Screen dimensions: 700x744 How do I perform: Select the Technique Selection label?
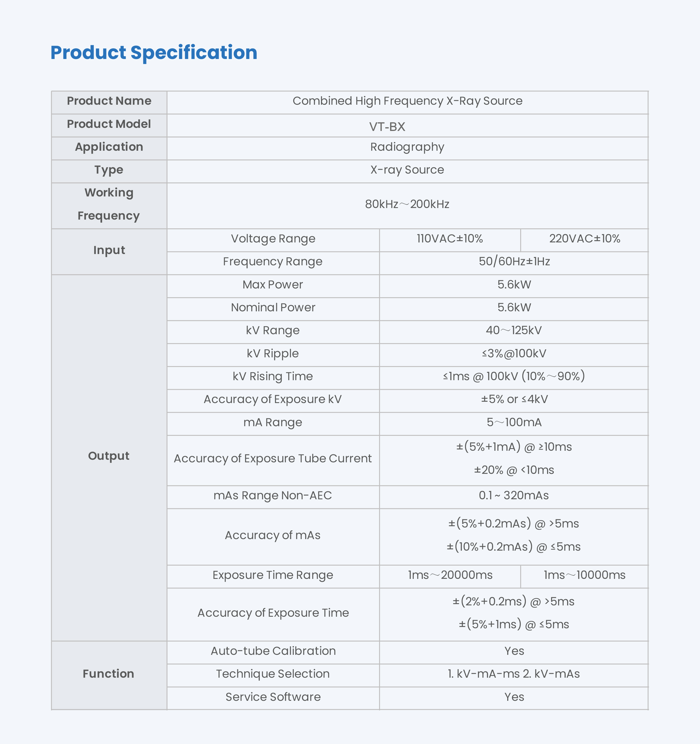pos(272,674)
